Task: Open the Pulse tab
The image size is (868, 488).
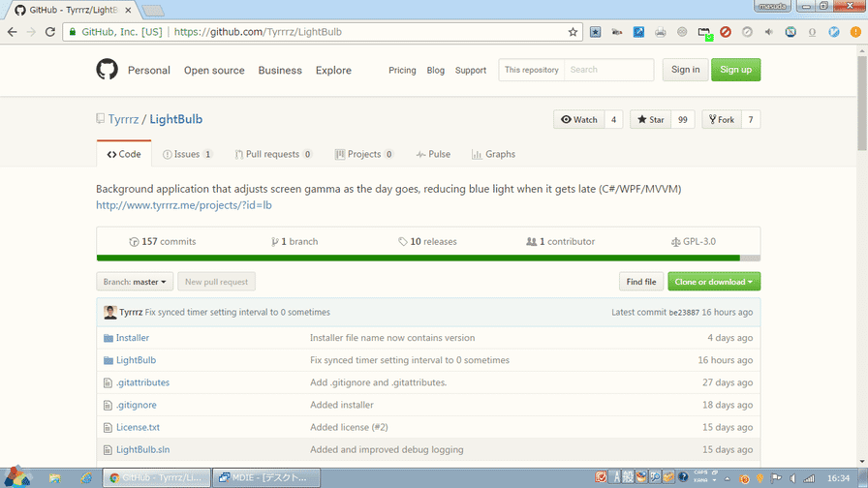Action: click(433, 154)
